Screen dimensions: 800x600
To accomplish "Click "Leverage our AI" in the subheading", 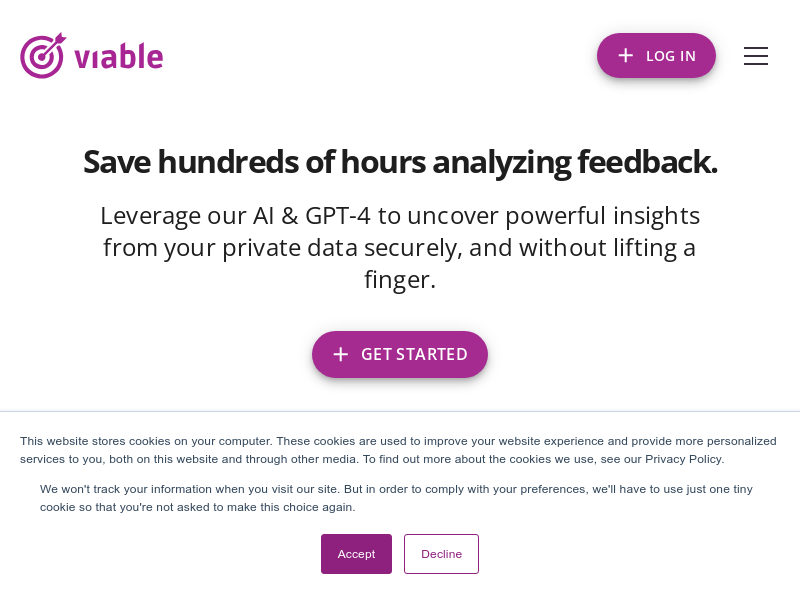I will tap(186, 215).
